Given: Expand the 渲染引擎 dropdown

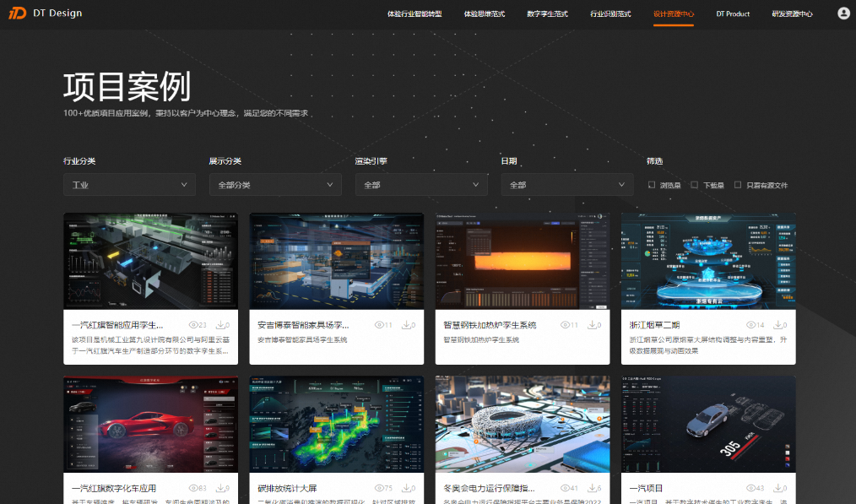Looking at the screenshot, I should click(421, 185).
